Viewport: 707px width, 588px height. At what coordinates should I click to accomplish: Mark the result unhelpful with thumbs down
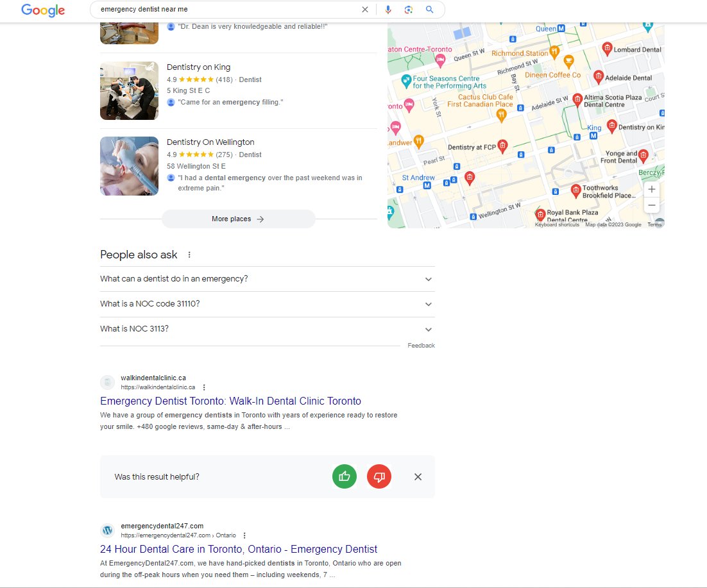coord(379,476)
